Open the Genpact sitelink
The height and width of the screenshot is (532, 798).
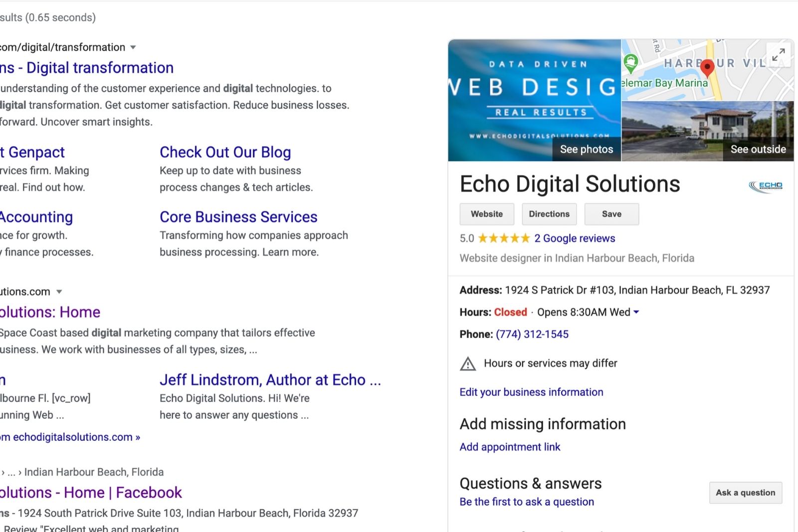(x=32, y=152)
